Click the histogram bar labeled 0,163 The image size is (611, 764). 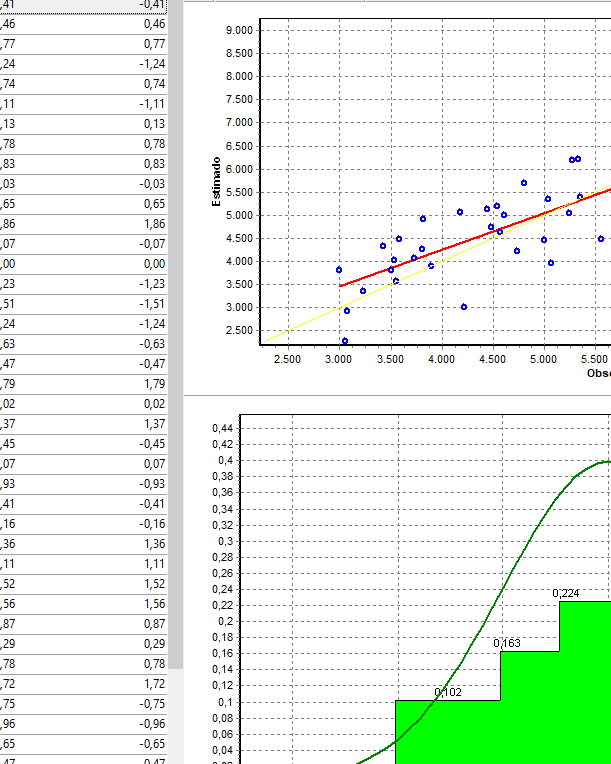coord(529,705)
